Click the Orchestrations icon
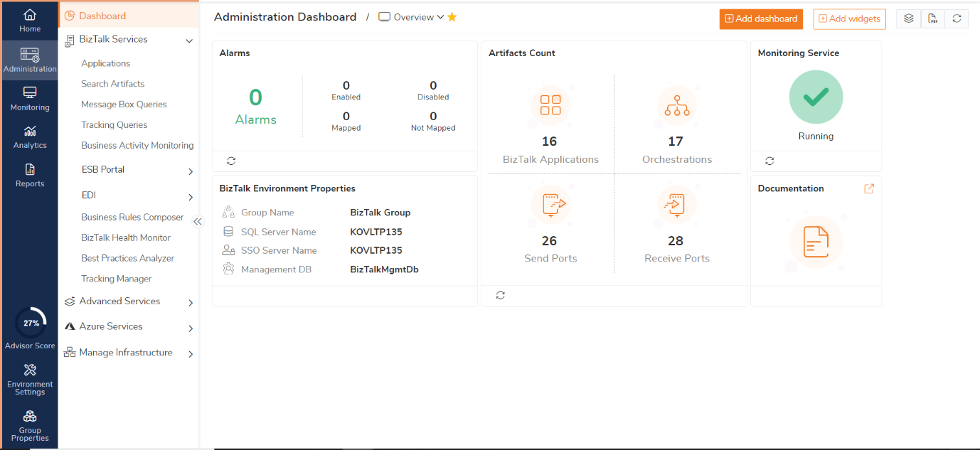 tap(676, 105)
